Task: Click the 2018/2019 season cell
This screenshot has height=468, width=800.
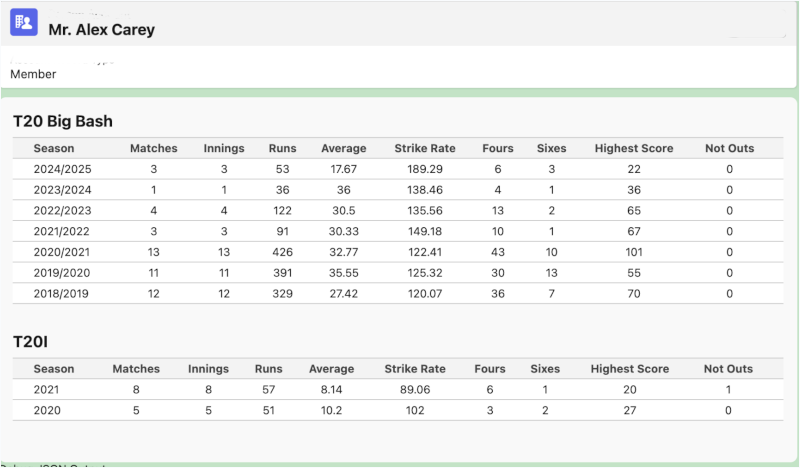Action: coord(62,295)
